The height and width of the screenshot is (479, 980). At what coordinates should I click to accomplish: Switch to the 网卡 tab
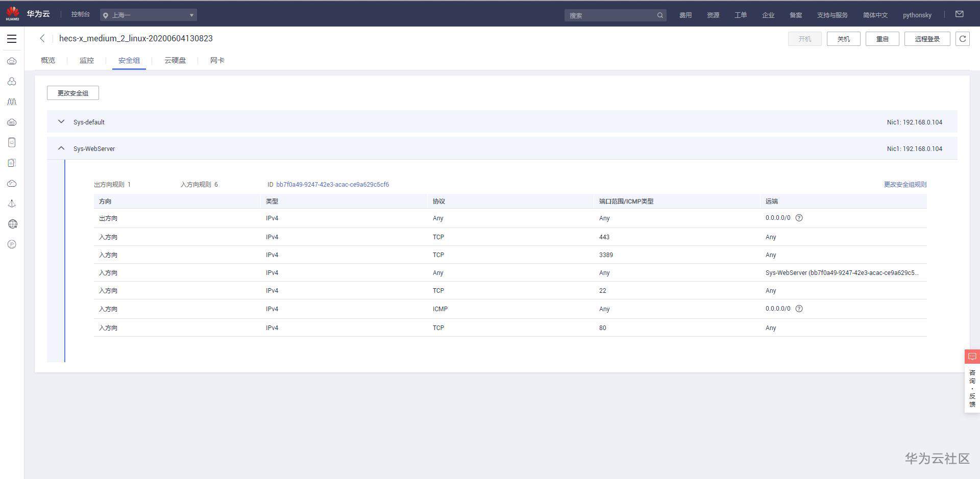click(217, 60)
